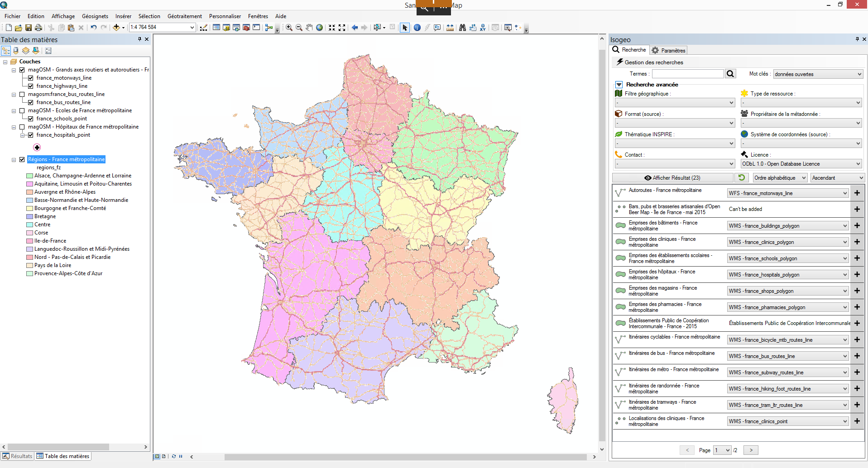Switch to the Résultats tab

coord(17,456)
